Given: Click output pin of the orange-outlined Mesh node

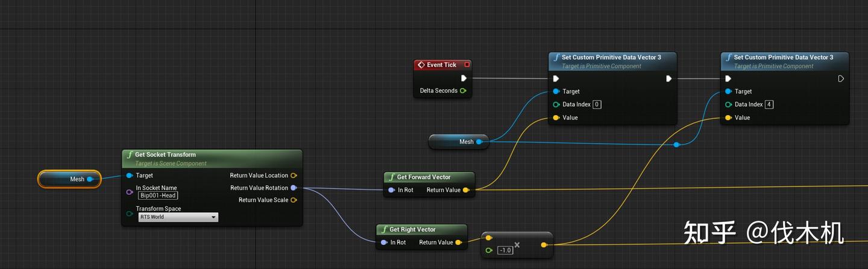Looking at the screenshot, I should pos(90,179).
